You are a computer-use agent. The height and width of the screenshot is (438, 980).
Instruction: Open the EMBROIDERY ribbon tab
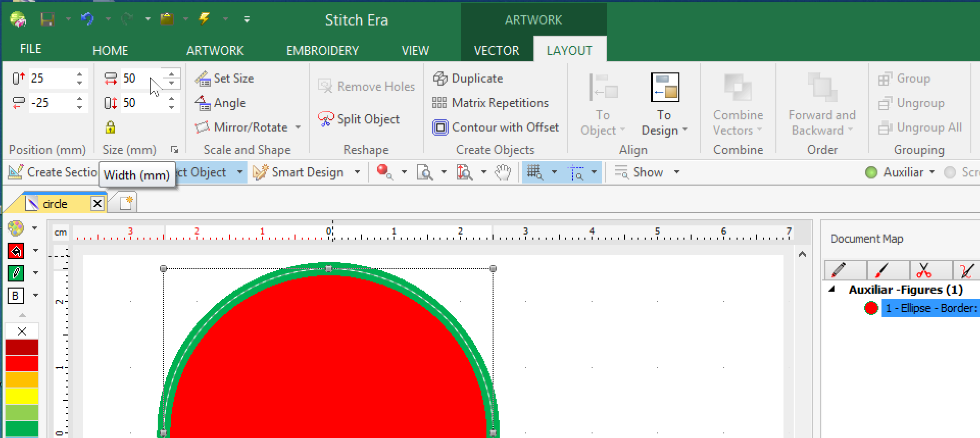[x=322, y=50]
